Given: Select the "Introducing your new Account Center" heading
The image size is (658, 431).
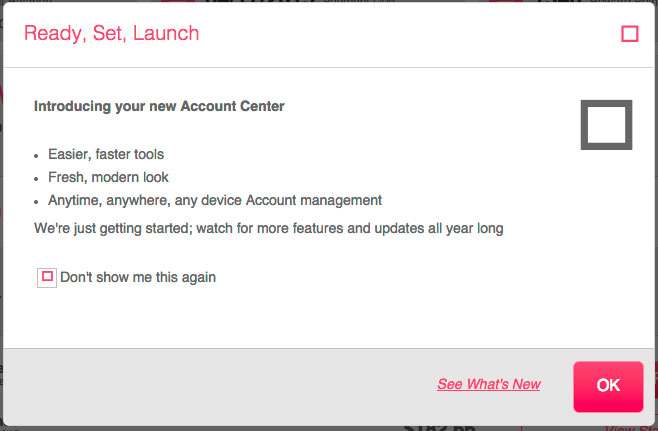Looking at the screenshot, I should click(x=159, y=106).
